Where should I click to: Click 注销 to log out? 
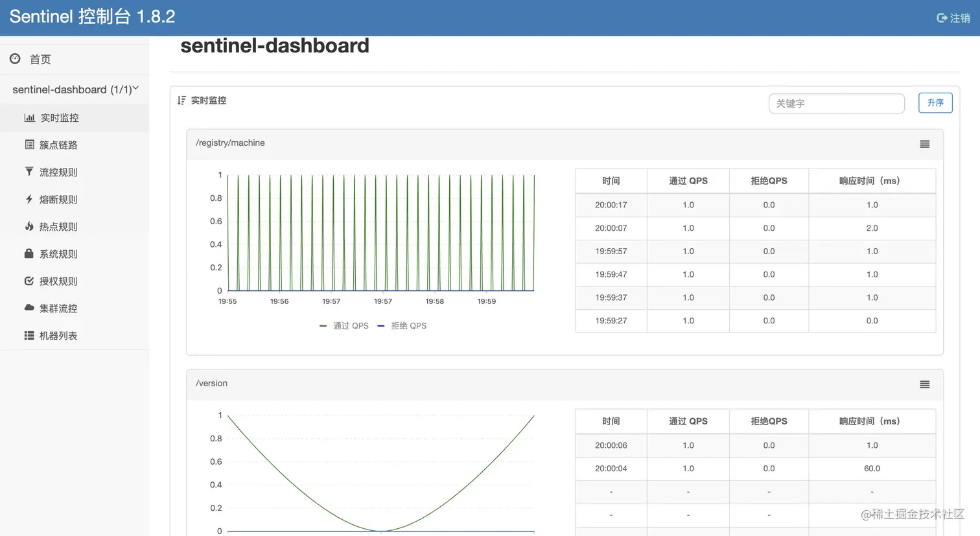tap(953, 18)
